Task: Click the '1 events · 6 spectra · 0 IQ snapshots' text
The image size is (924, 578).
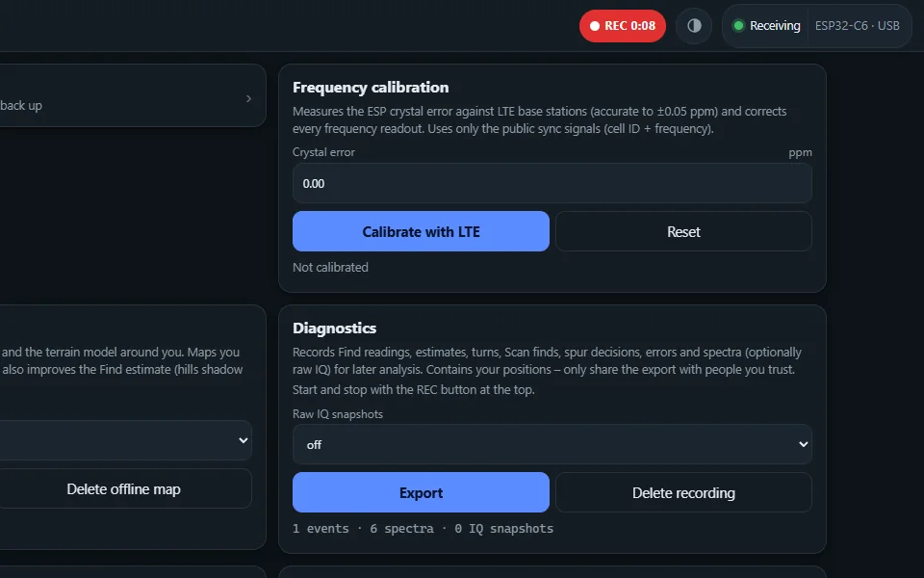Action: 423,529
